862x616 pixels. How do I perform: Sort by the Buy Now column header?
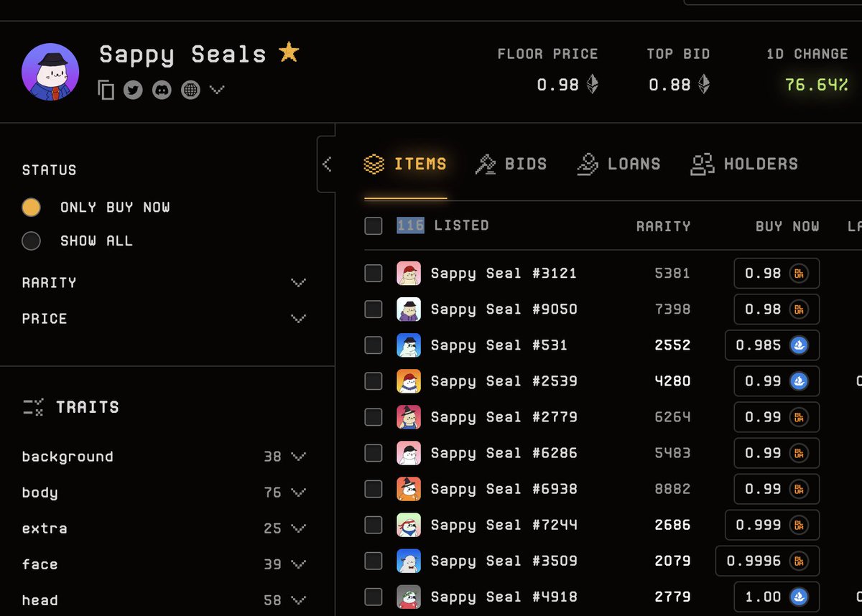(787, 227)
